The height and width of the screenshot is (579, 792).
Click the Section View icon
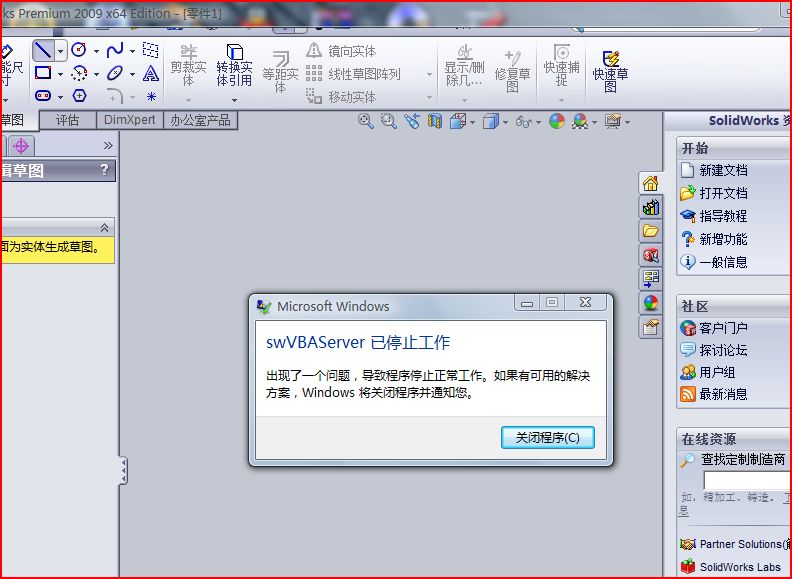tap(434, 121)
